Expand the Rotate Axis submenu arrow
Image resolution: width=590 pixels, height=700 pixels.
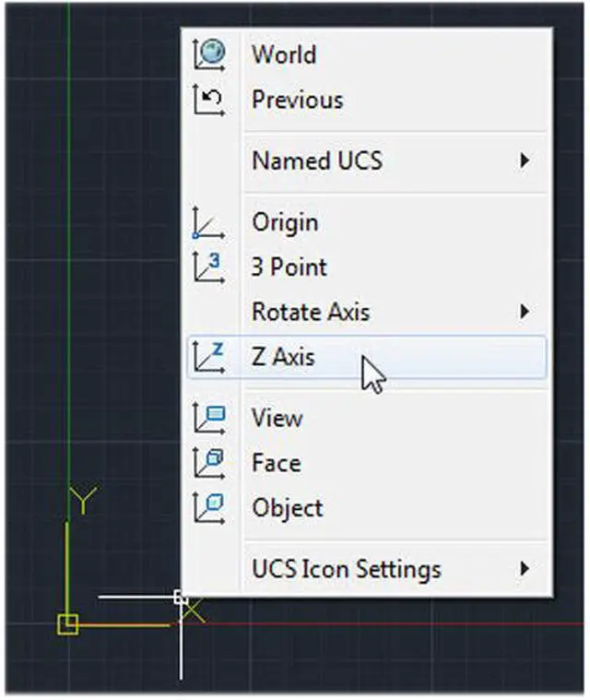[x=525, y=312]
